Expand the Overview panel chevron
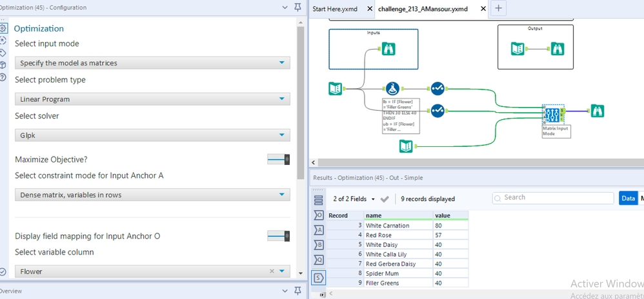The width and height of the screenshot is (644, 299). 285,291
